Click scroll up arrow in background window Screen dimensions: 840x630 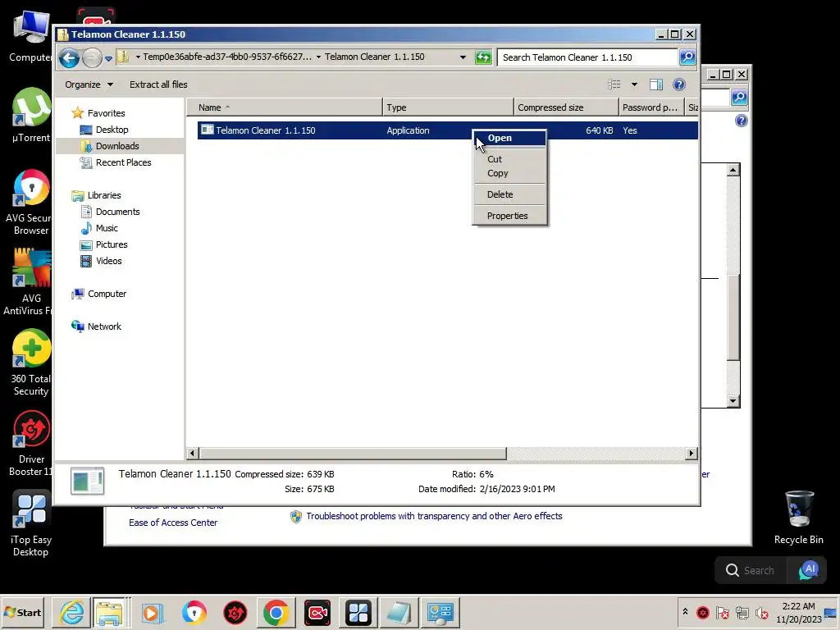click(x=733, y=171)
